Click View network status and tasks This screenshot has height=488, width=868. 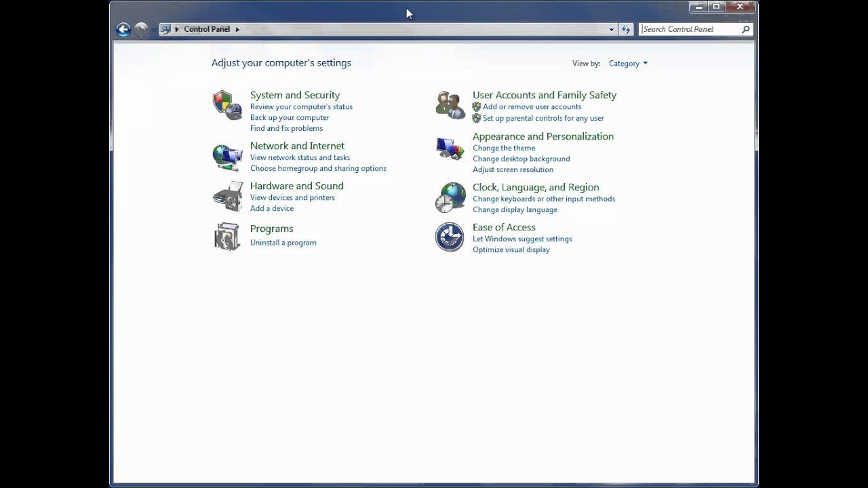(x=300, y=158)
